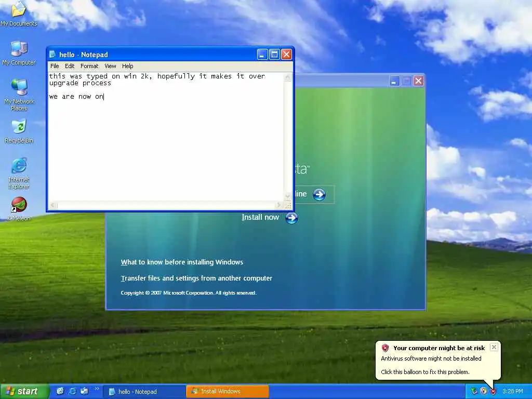This screenshot has height=399, width=532.
Task: Open Transfer files and settings link
Action: [196, 278]
